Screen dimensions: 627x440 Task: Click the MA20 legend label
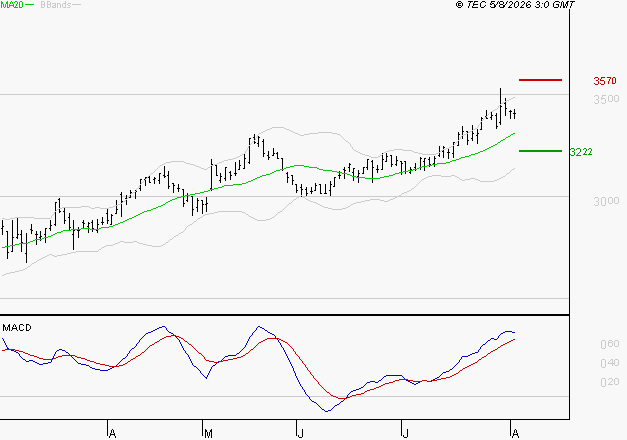12,5
